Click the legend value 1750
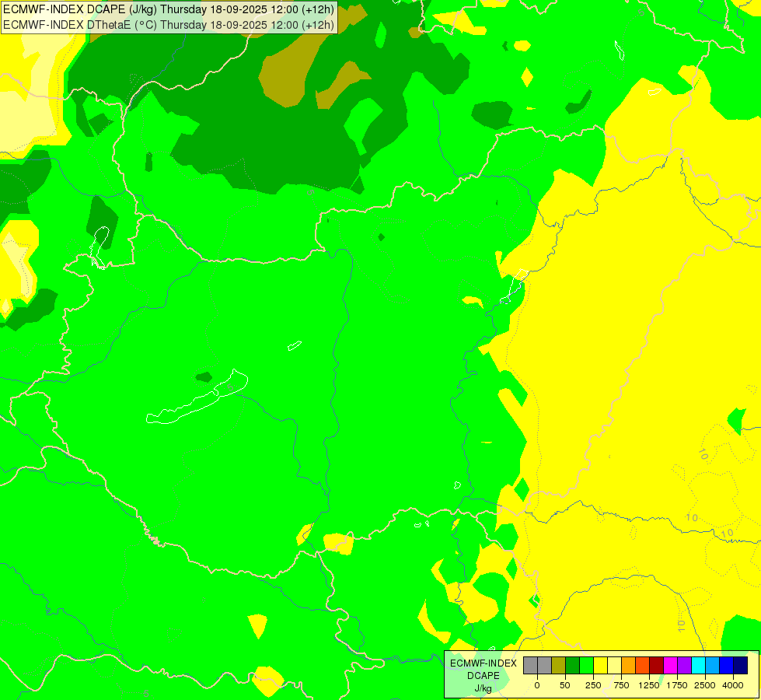 click(x=677, y=685)
